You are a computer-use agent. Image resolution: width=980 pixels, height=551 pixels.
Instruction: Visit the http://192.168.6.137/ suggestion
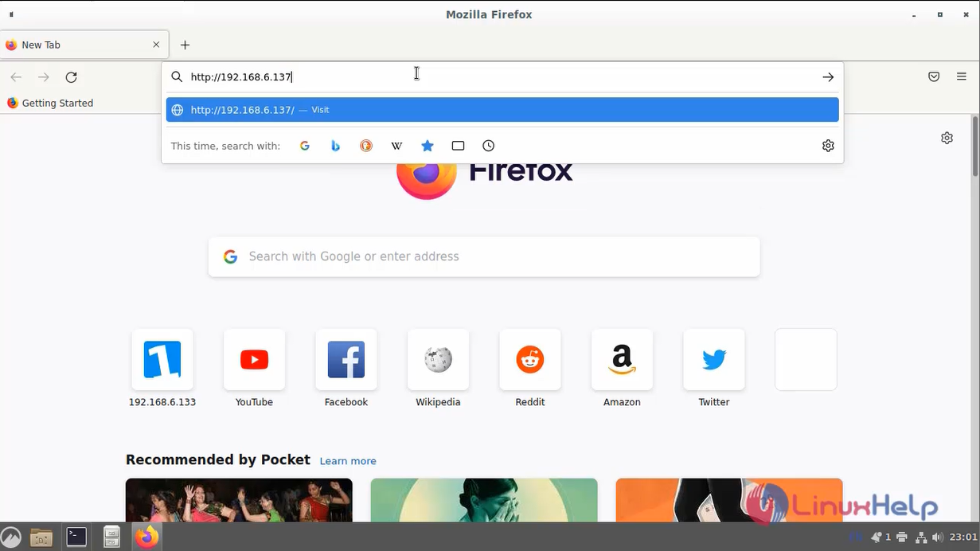[x=502, y=110]
